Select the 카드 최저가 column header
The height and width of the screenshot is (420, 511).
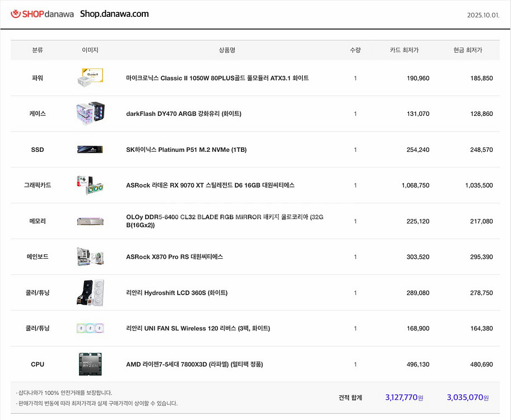(x=404, y=50)
